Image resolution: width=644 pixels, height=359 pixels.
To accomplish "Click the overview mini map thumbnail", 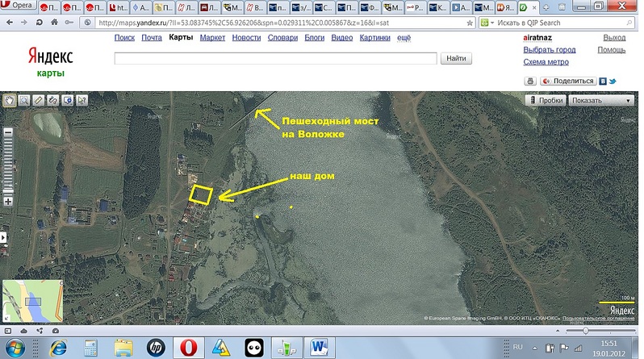I will [33, 301].
